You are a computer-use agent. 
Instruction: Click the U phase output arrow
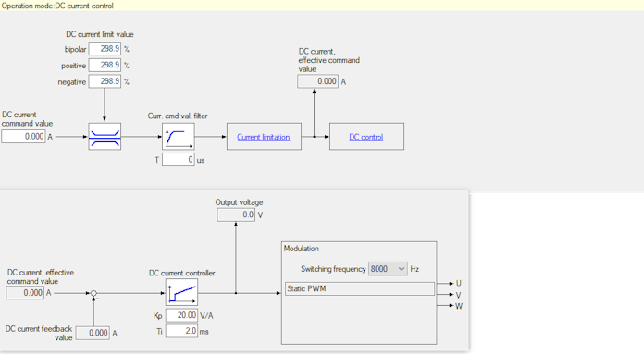(446, 284)
